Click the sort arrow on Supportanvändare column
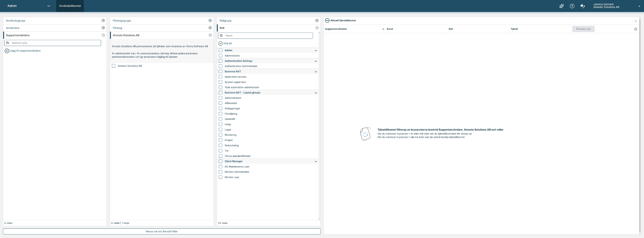This screenshot has height=238, width=644. click(x=383, y=29)
